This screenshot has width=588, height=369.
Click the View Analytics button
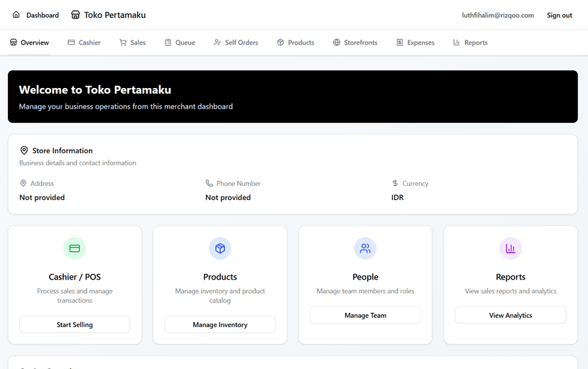[x=511, y=315]
